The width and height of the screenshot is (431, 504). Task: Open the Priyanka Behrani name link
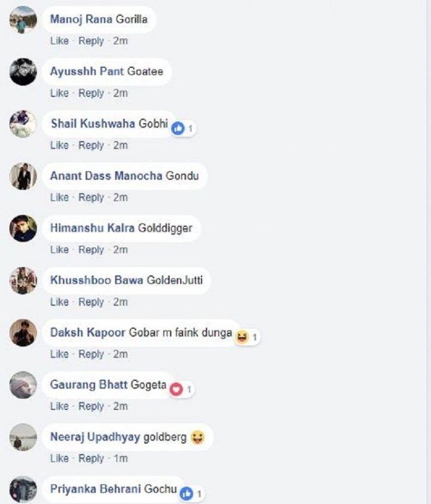[95, 489]
